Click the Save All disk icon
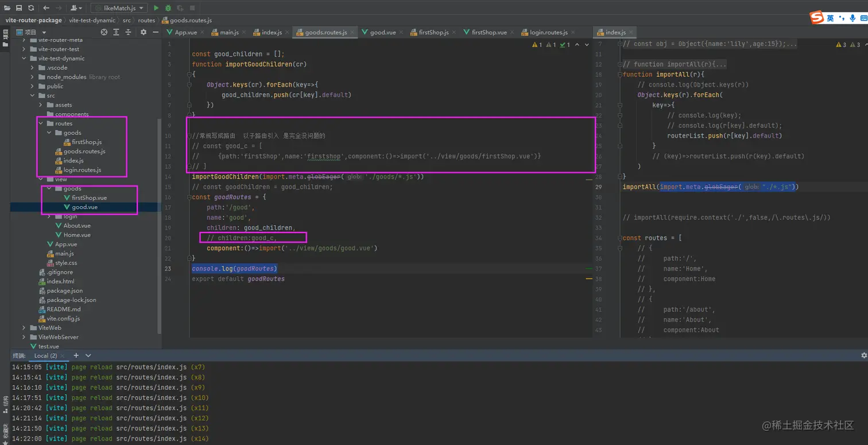 [x=19, y=8]
